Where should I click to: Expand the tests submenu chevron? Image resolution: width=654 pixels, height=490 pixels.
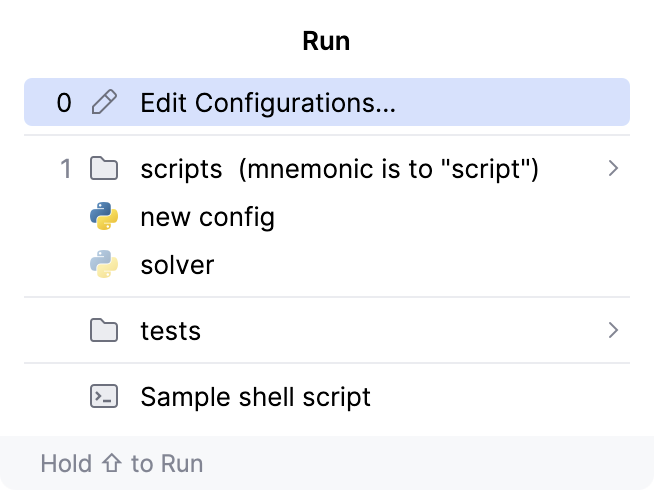(613, 330)
